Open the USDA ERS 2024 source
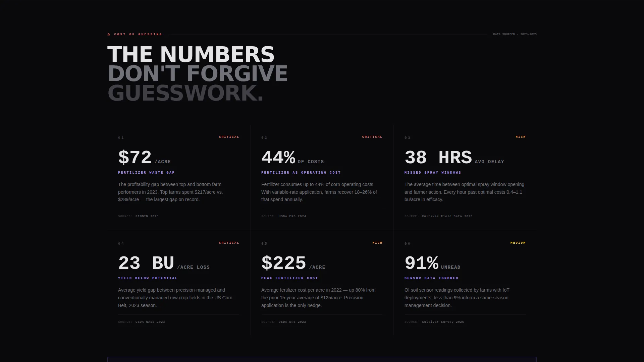The image size is (644, 362). pos(292,216)
